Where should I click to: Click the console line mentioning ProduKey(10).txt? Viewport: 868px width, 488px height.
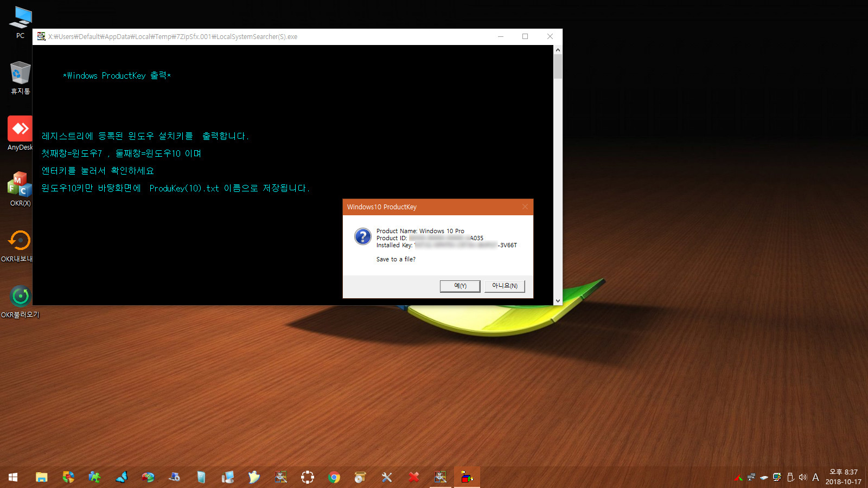(x=176, y=188)
